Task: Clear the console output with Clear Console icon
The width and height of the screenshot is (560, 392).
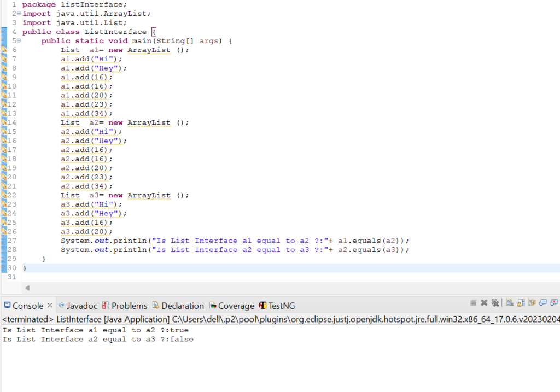Action: coord(510,303)
